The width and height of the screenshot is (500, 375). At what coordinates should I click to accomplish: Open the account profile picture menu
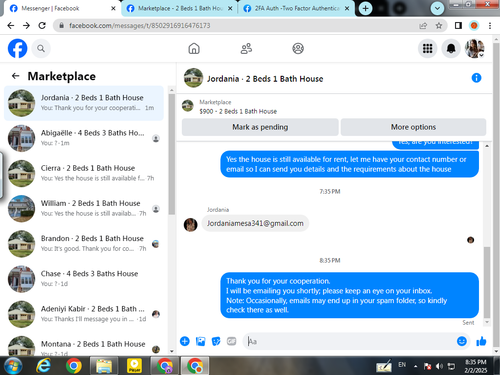coord(475,49)
